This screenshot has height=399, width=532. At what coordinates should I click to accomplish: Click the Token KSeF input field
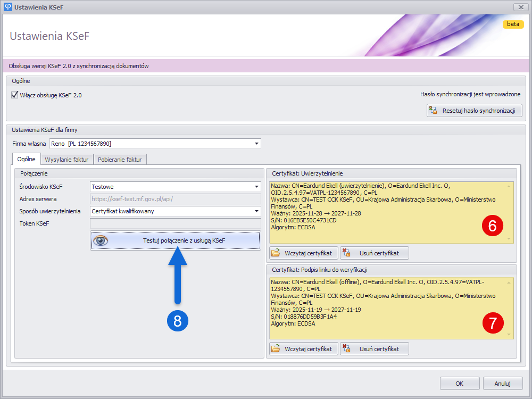(x=176, y=223)
